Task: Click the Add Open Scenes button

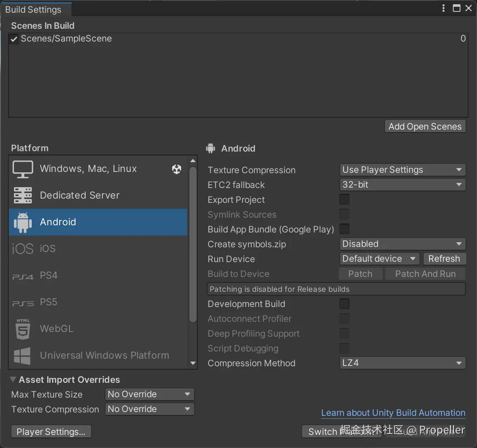Action: pyautogui.click(x=425, y=126)
